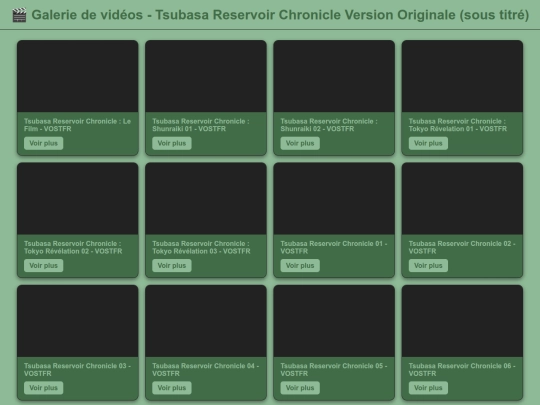Screen dimensions: 540x405
Task: Select the Tokyo Révélation 03 video thumbnail
Action: click(206, 199)
